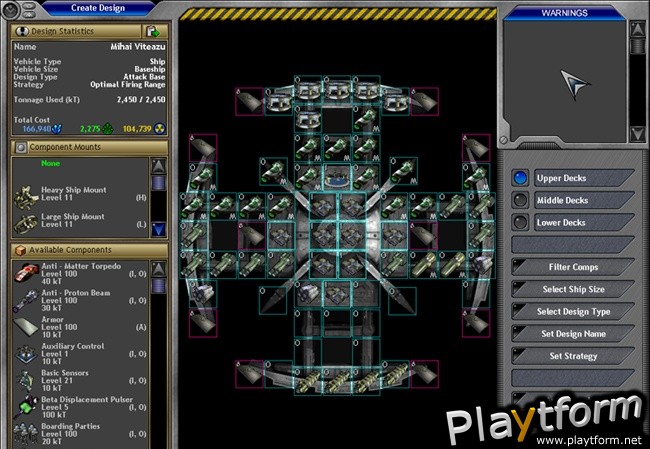Image resolution: width=650 pixels, height=449 pixels.
Task: Click the Attack Base design type value
Action: tap(144, 77)
